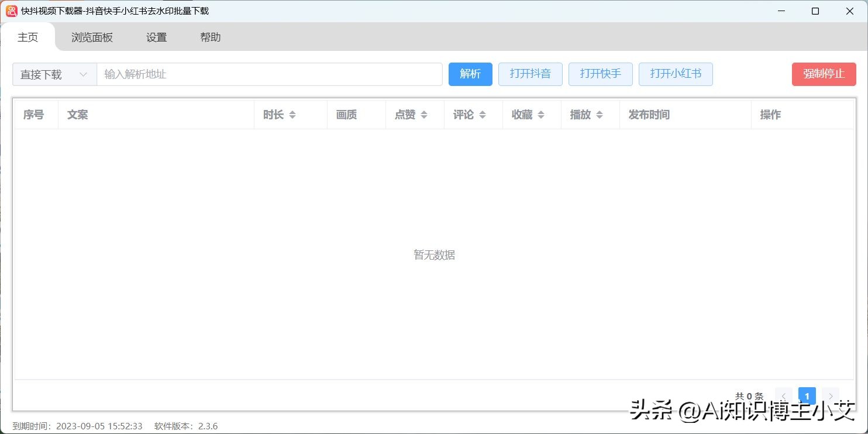
Task: Click the 解析 parse button
Action: coord(470,74)
